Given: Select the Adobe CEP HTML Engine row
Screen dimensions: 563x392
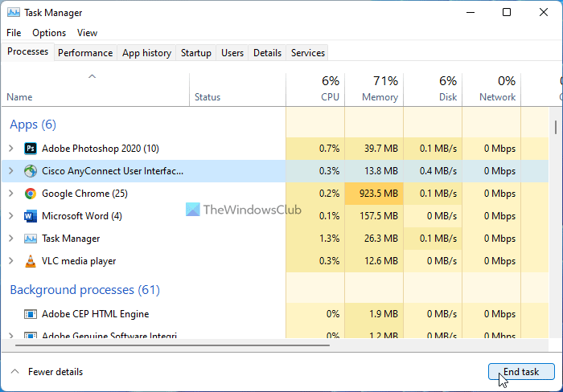Looking at the screenshot, I should pos(275,314).
